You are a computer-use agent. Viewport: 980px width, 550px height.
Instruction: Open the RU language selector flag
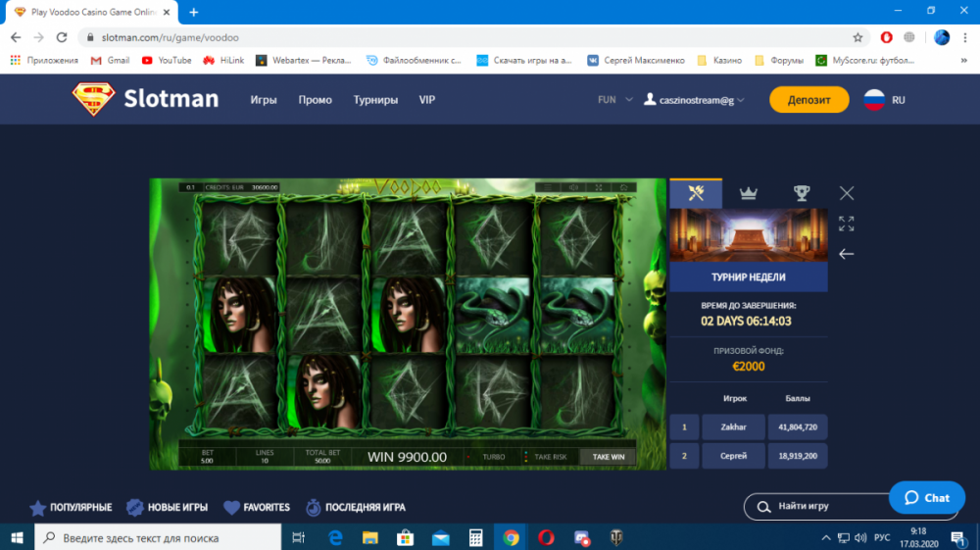click(x=874, y=100)
